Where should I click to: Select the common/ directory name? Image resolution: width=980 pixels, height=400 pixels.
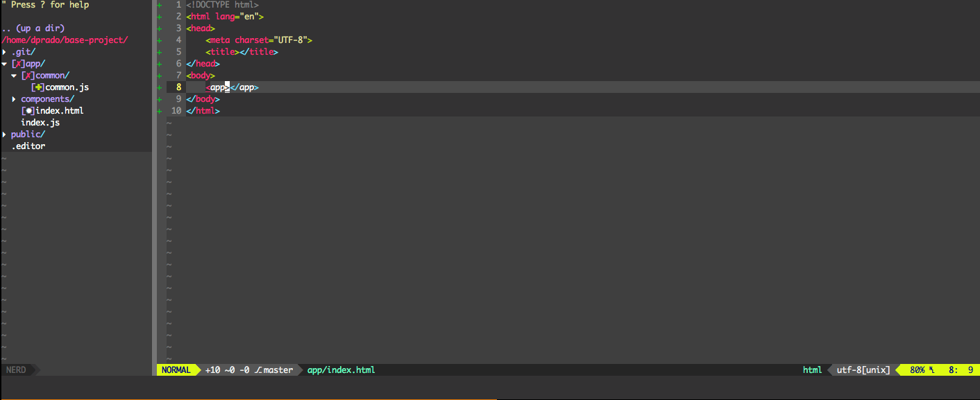coord(53,76)
